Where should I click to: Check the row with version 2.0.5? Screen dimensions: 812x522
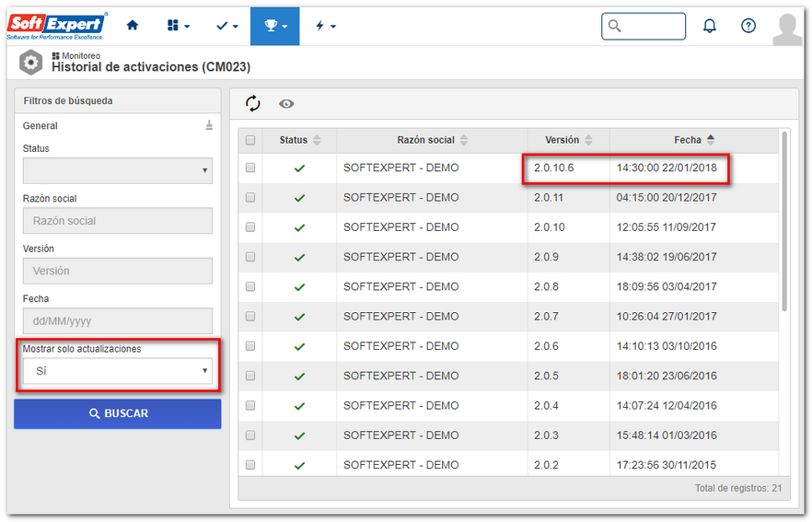[x=250, y=376]
